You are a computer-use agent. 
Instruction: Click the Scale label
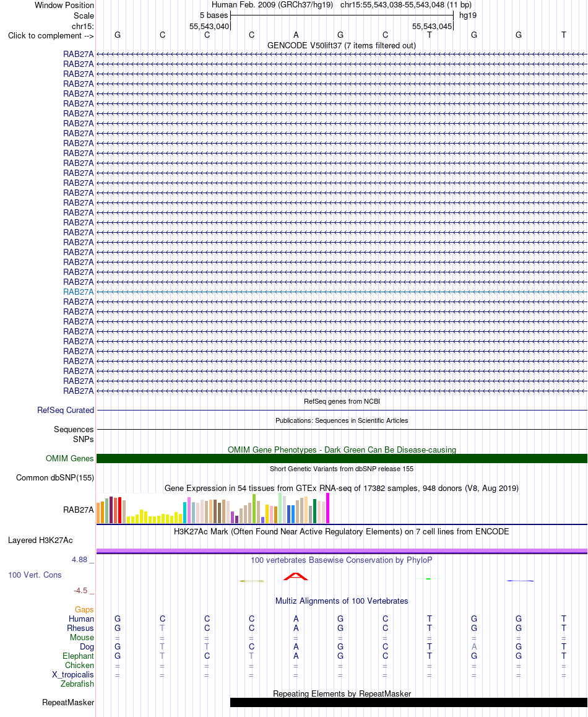(84, 15)
